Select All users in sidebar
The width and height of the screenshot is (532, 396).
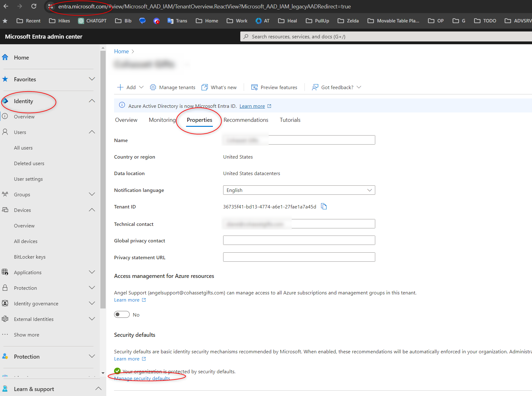point(23,148)
